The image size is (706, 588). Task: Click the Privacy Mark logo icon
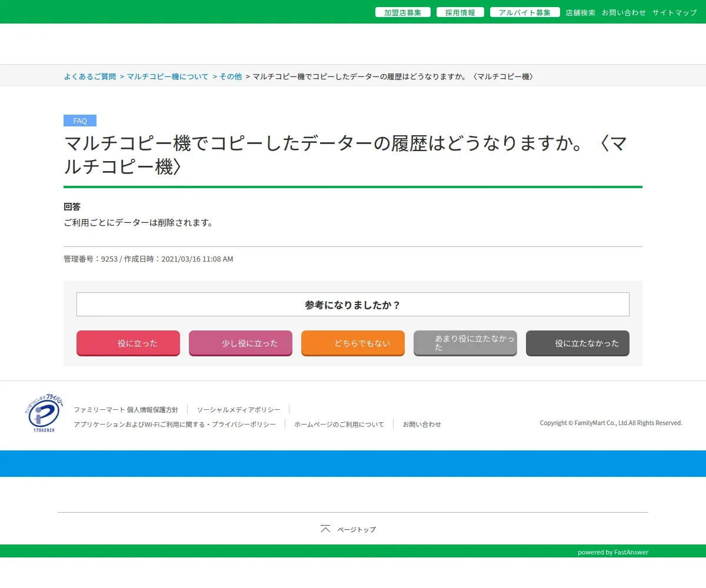coord(44,414)
